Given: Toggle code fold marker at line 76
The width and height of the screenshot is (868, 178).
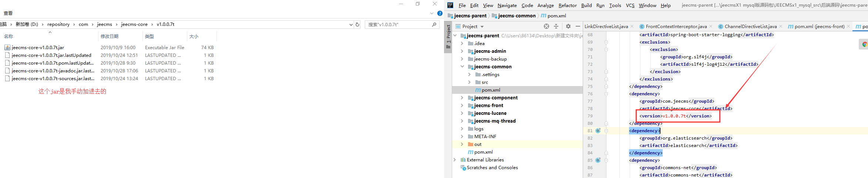Looking at the screenshot, I should coord(606,94).
